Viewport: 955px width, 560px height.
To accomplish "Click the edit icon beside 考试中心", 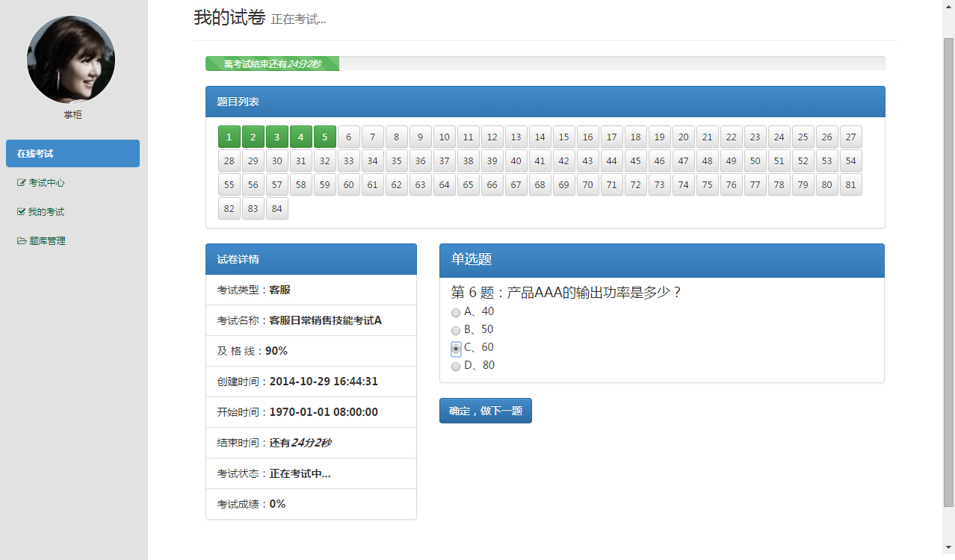I will pyautogui.click(x=22, y=183).
